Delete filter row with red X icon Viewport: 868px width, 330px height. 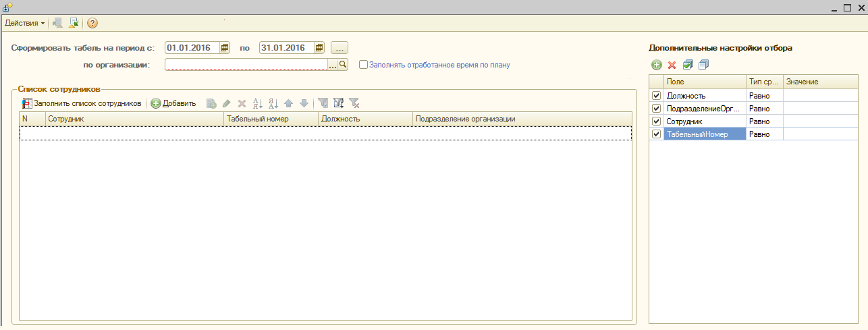pyautogui.click(x=672, y=65)
